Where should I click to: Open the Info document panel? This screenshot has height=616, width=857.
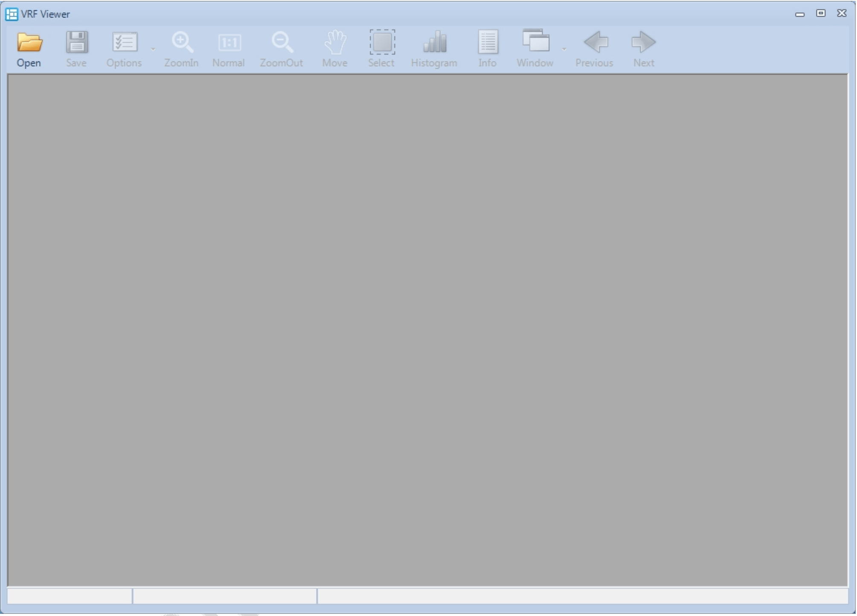pyautogui.click(x=488, y=43)
